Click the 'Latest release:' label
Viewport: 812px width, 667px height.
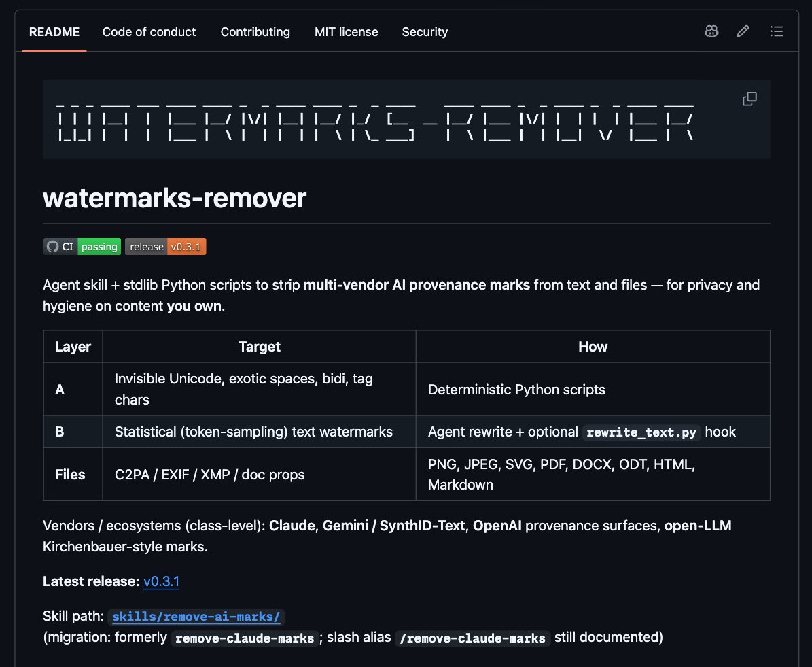tap(91, 581)
